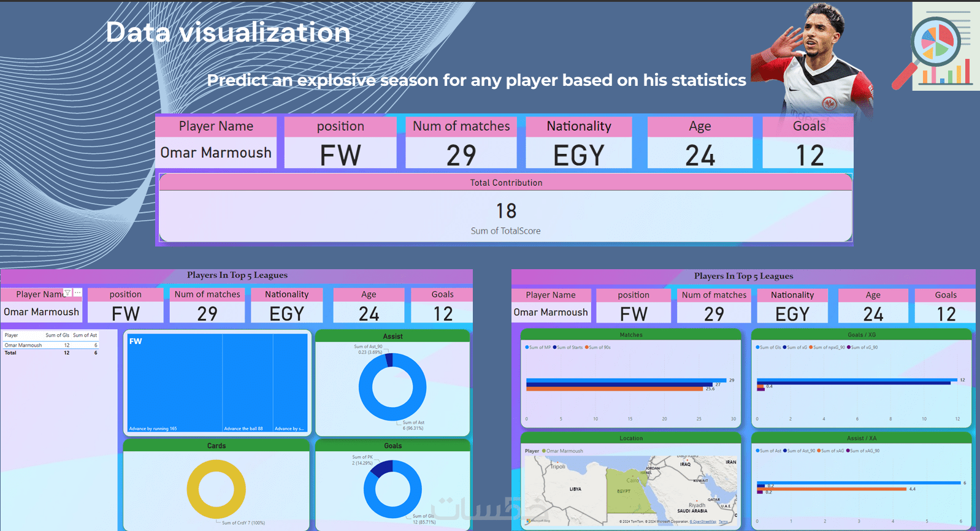Select the 'Sum of 90s' legend entry
The image size is (980, 531).
coord(598,348)
